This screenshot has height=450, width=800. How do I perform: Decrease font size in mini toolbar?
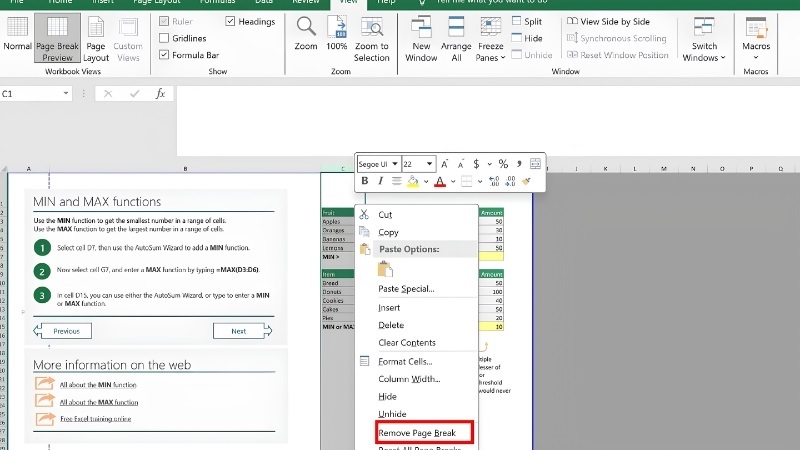coord(461,164)
